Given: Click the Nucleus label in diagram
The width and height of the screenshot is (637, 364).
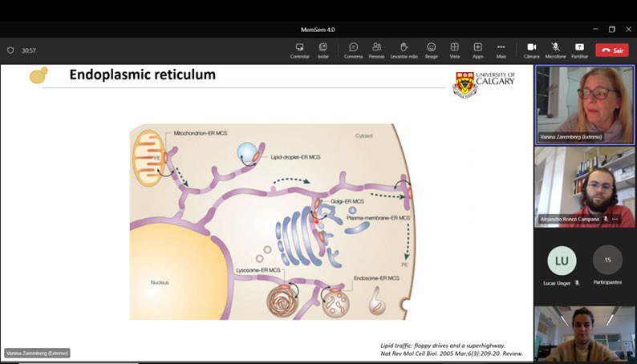Looking at the screenshot, I should click(x=160, y=282).
